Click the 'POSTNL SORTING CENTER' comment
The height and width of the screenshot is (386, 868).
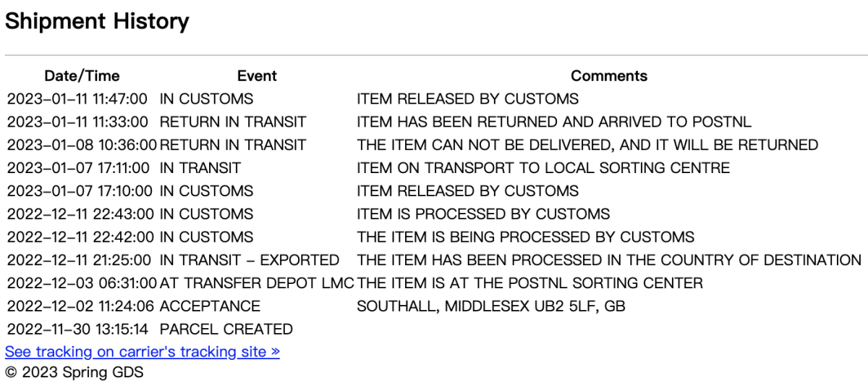point(529,283)
